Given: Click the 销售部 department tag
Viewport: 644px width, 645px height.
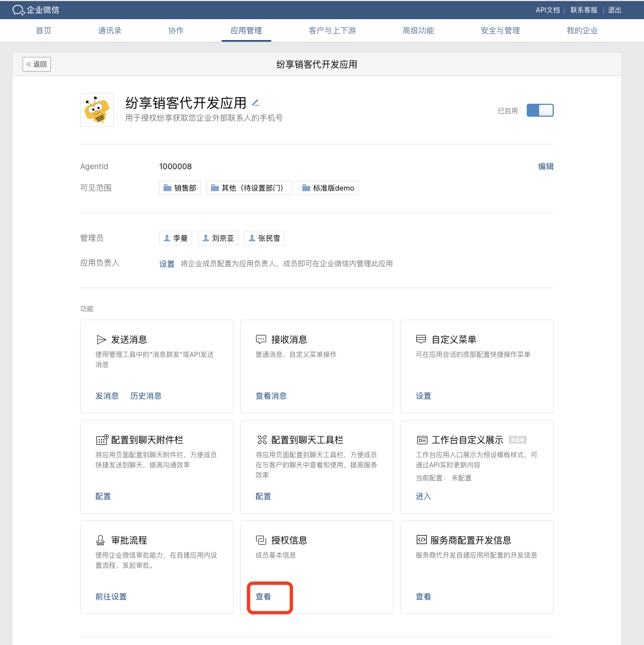Looking at the screenshot, I should tap(180, 188).
